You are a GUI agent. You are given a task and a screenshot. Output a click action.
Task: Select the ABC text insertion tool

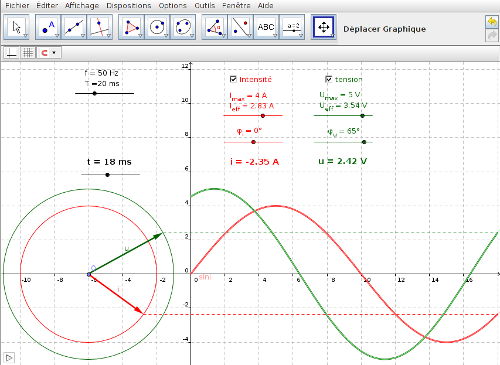(x=266, y=27)
